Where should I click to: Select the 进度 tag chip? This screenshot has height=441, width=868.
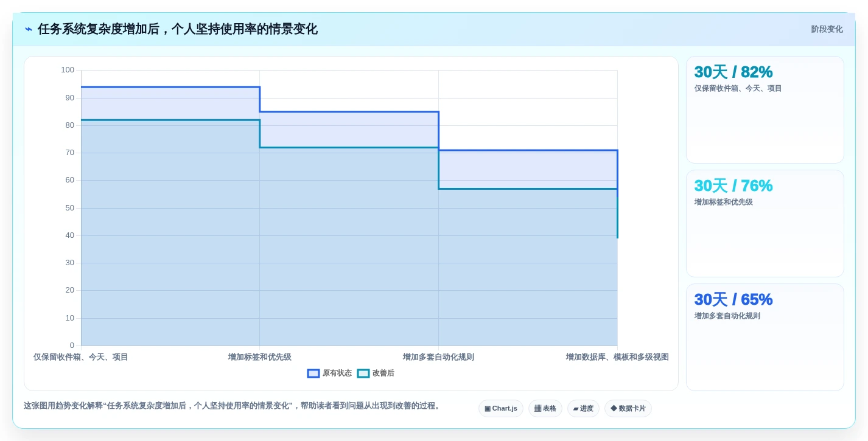pyautogui.click(x=583, y=408)
